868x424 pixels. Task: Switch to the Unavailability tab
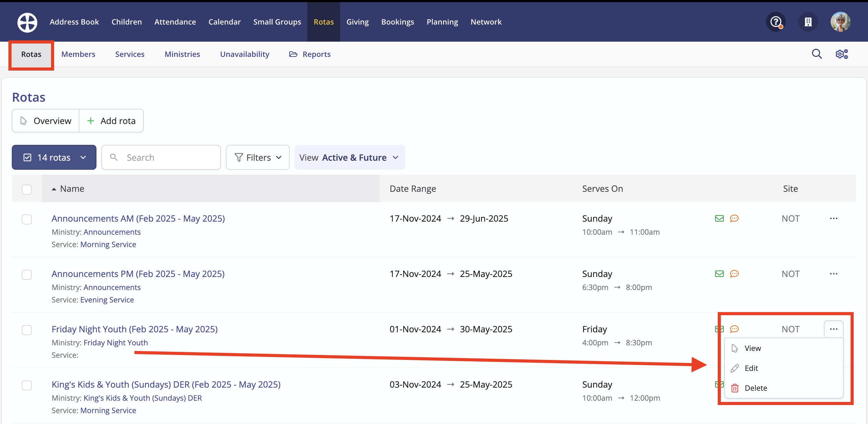(x=244, y=54)
